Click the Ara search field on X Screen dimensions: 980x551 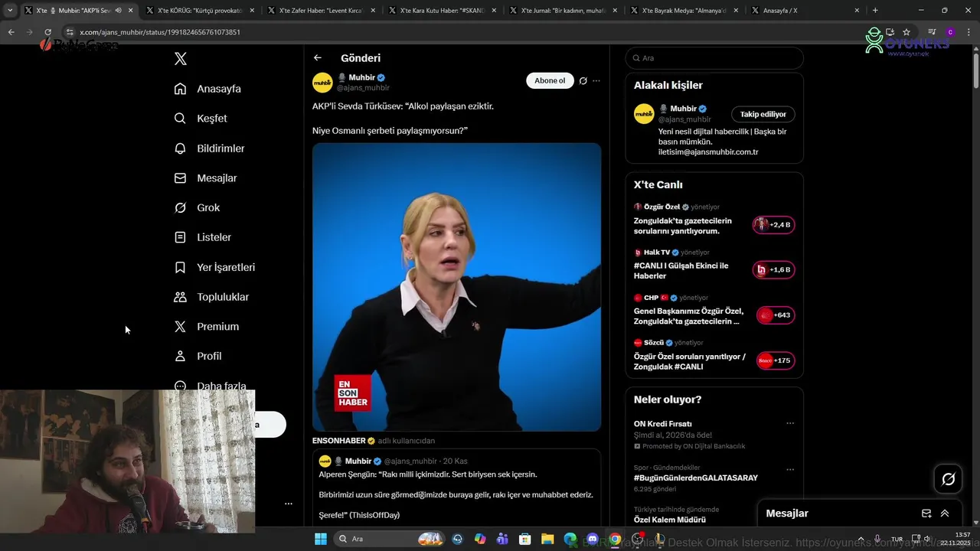714,58
